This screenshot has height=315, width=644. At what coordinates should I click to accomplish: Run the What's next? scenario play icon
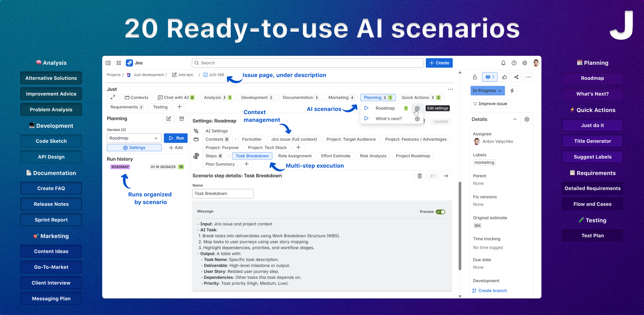click(366, 119)
